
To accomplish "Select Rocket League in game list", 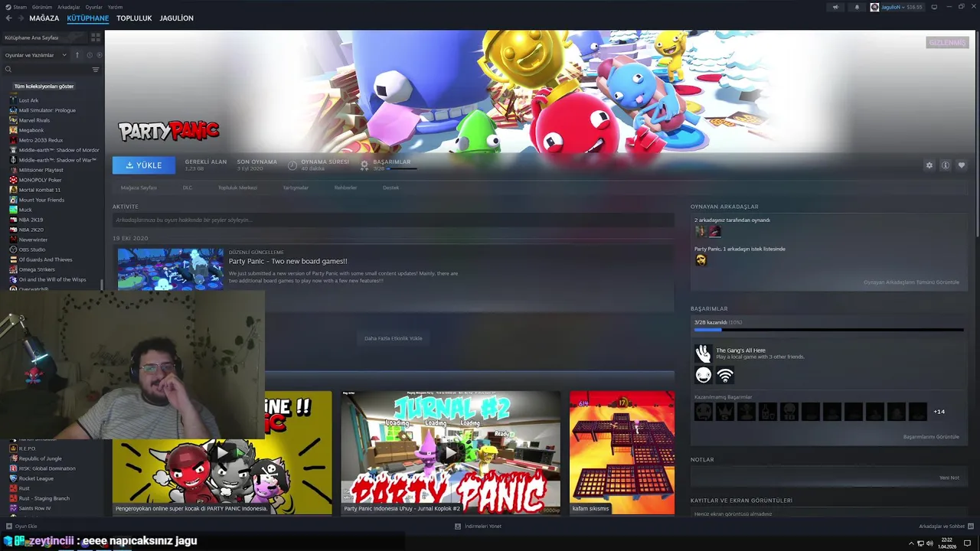I will coord(36,478).
